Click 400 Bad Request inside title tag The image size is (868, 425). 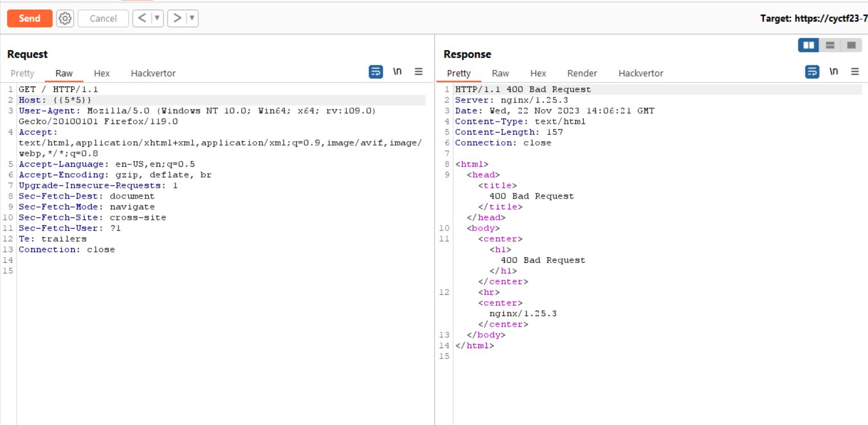531,196
